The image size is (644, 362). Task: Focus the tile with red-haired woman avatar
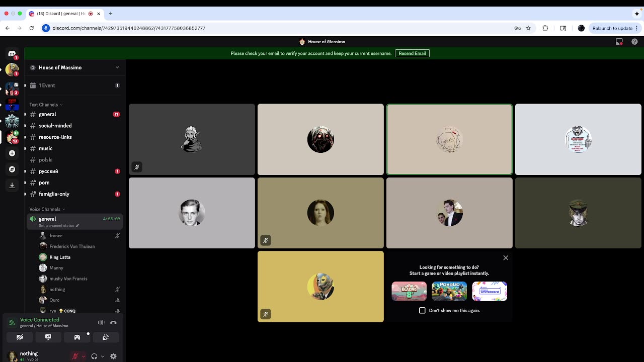(320, 213)
